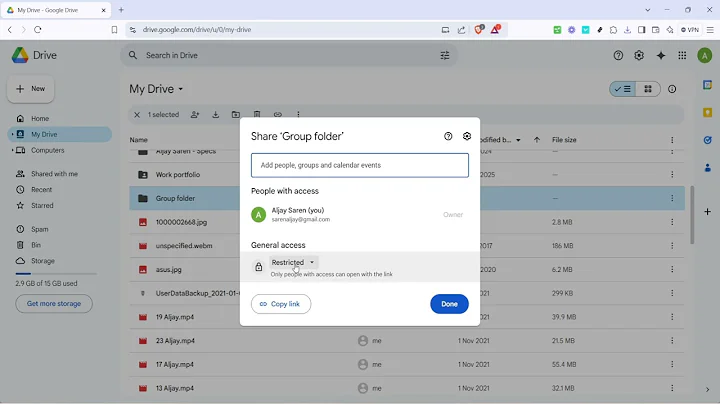Open Google account avatar
The width and height of the screenshot is (720, 404).
click(x=704, y=56)
